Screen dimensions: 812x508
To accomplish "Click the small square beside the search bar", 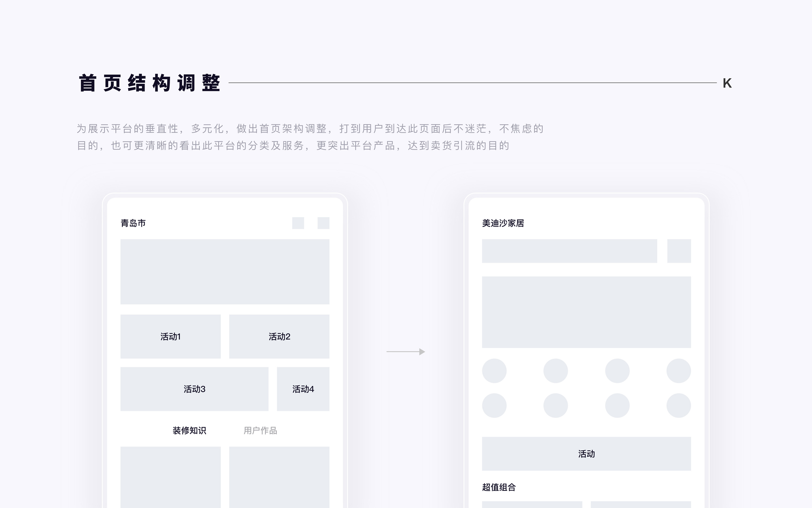I will (x=679, y=251).
